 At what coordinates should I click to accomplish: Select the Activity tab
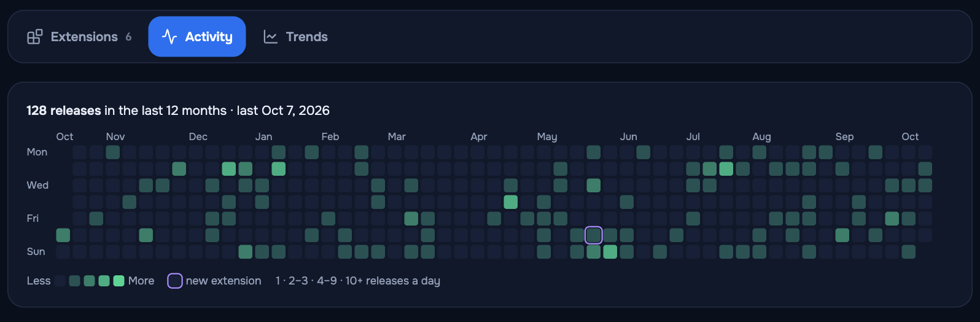(x=197, y=37)
